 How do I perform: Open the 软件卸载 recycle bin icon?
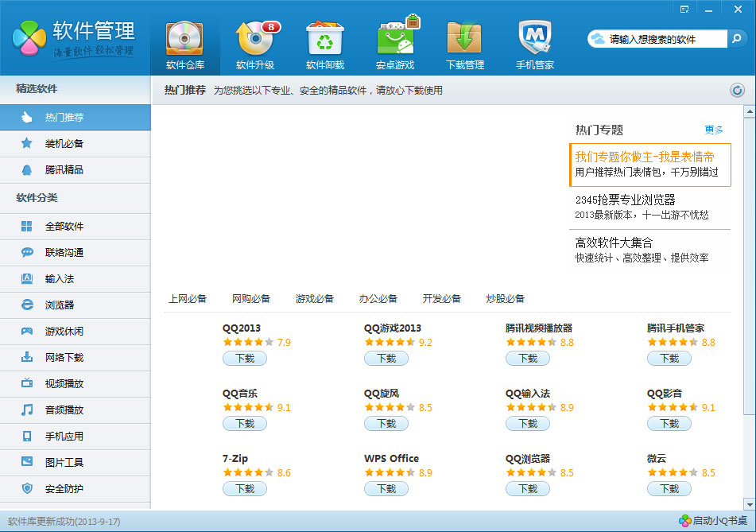click(x=325, y=45)
